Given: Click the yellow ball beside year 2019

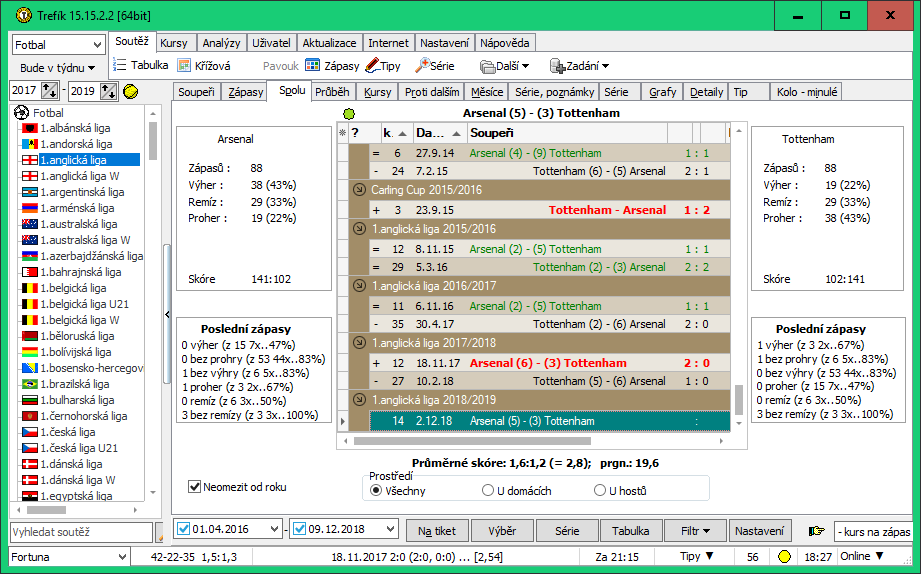Looking at the screenshot, I should (130, 91).
